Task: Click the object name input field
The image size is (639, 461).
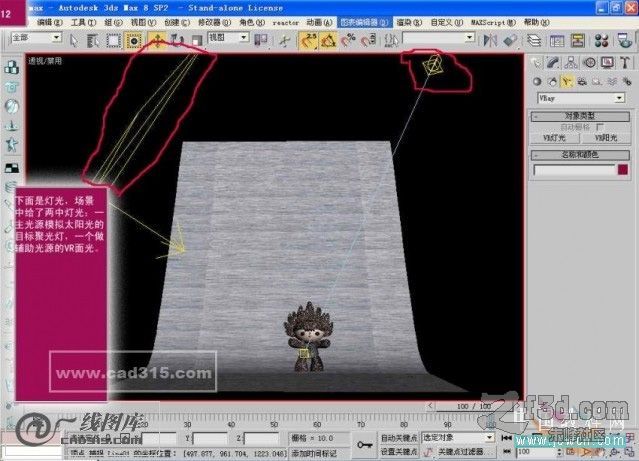Action: point(574,170)
